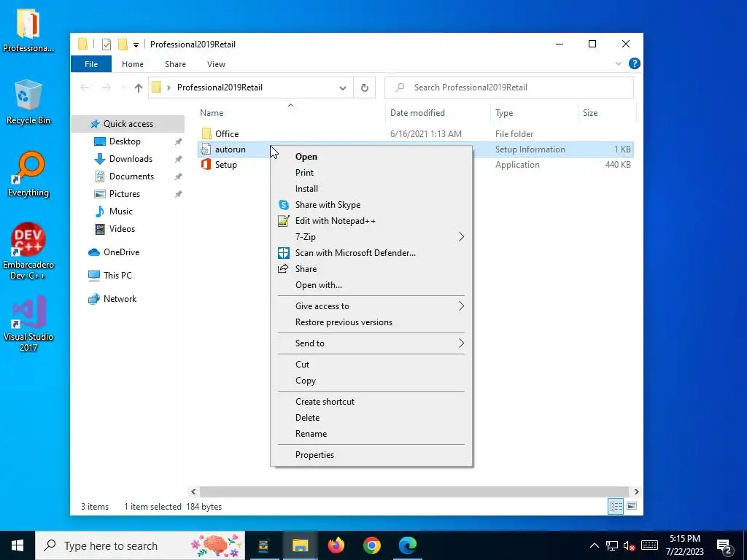Click the Properties quick access toolbar icon
Screen dimensions: 747x560
[107, 44]
